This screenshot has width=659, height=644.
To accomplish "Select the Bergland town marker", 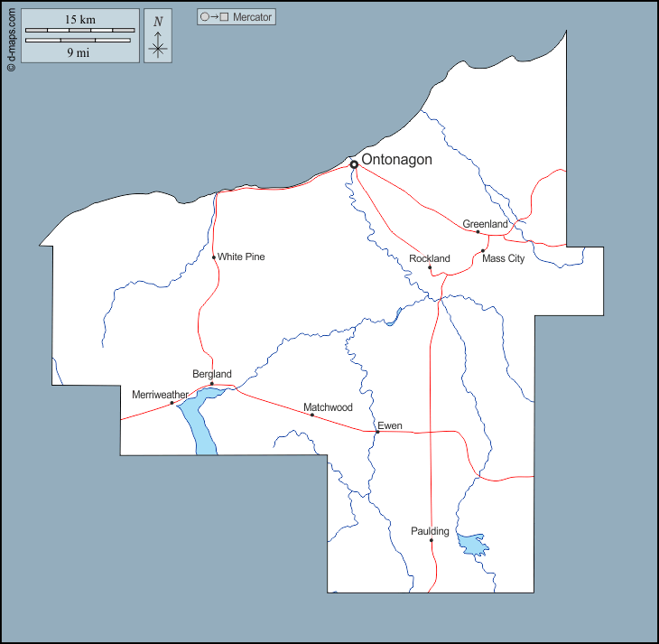I will 212,384.
